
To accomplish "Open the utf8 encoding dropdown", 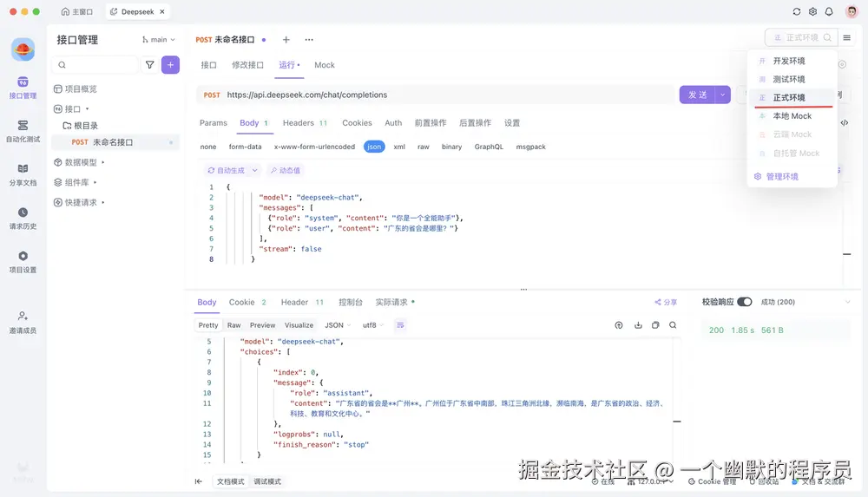I will coord(372,325).
